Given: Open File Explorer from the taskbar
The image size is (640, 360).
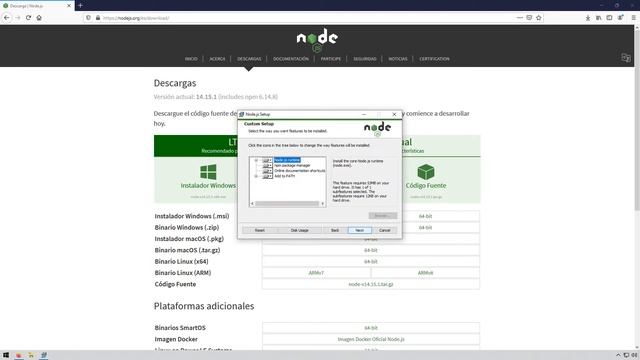Looking at the screenshot, I should click(x=31, y=355).
